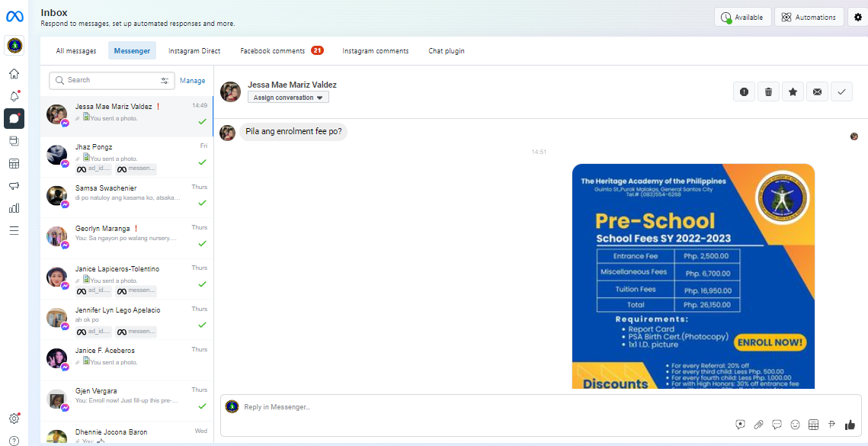
Task: Click 'Pila ang enrolment fee po?' message
Action: (x=293, y=132)
